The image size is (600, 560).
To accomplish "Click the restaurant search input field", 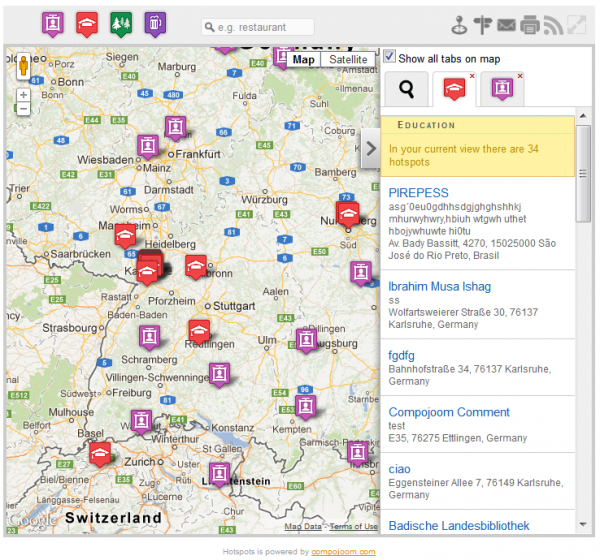I will click(262, 27).
